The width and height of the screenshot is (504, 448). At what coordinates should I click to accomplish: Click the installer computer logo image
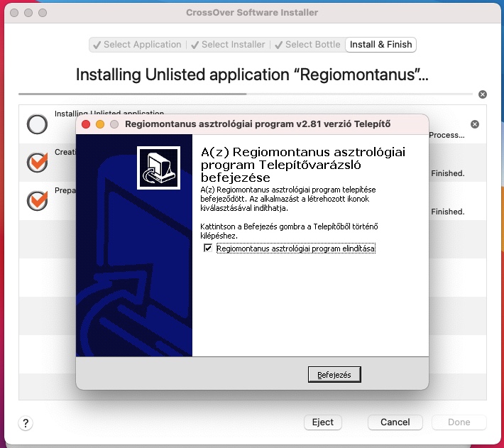158,168
